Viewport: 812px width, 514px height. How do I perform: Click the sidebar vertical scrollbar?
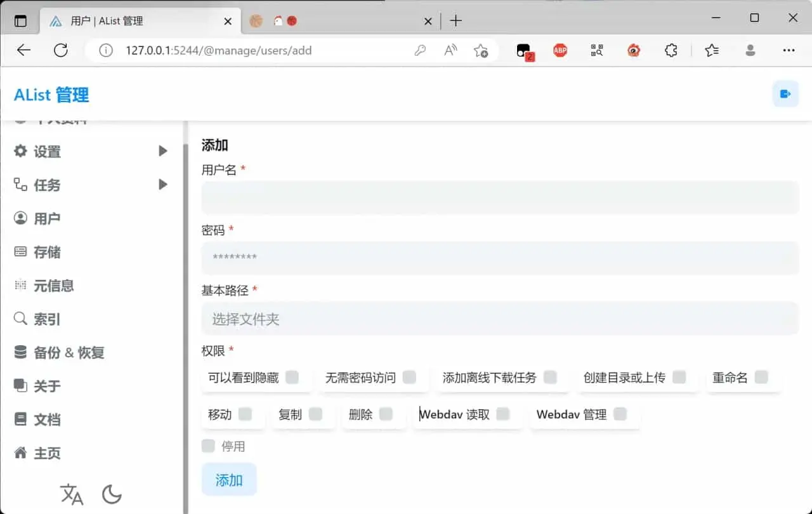[185, 317]
